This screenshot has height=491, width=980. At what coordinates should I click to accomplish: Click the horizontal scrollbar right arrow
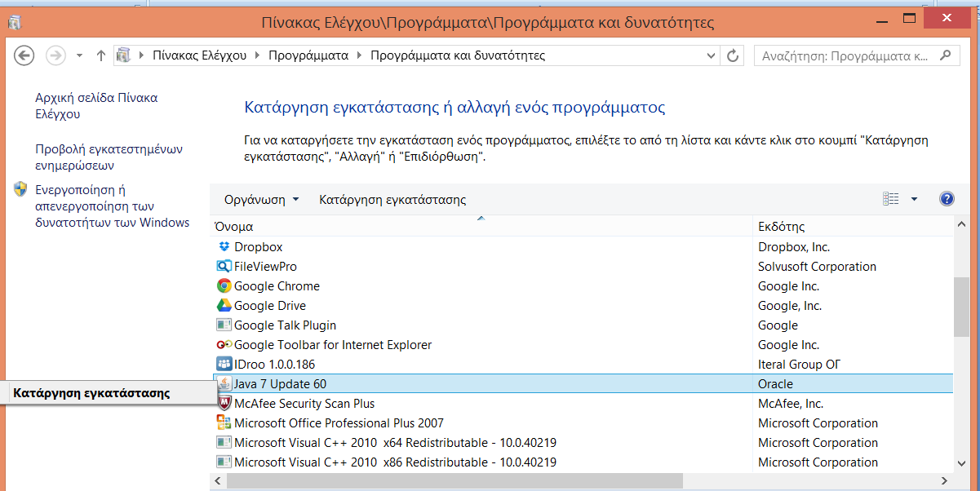946,481
